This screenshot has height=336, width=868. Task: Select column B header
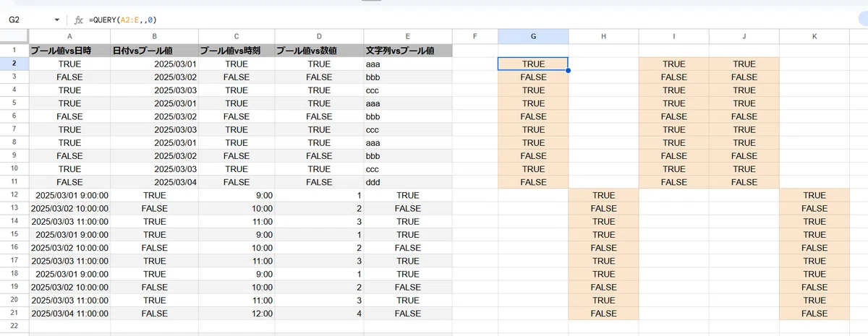pos(154,36)
